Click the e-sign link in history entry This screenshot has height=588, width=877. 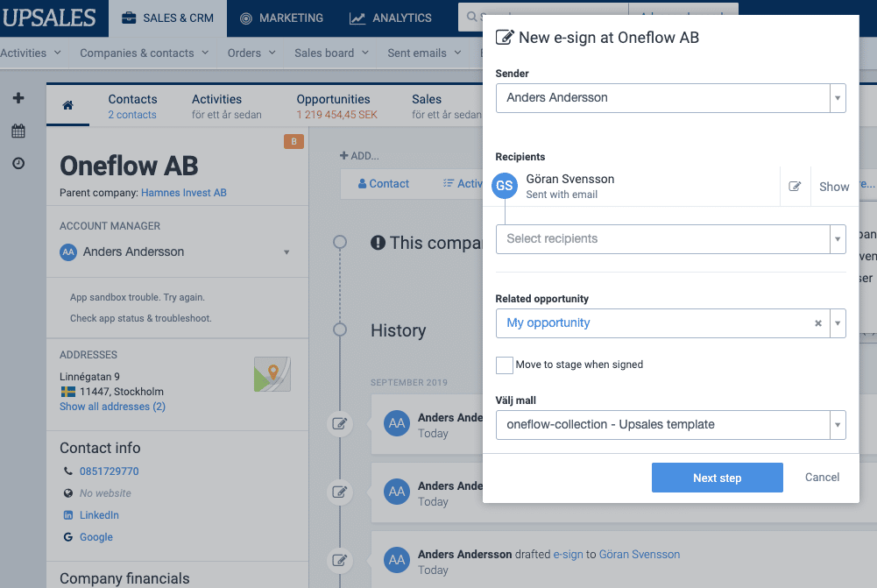click(568, 555)
